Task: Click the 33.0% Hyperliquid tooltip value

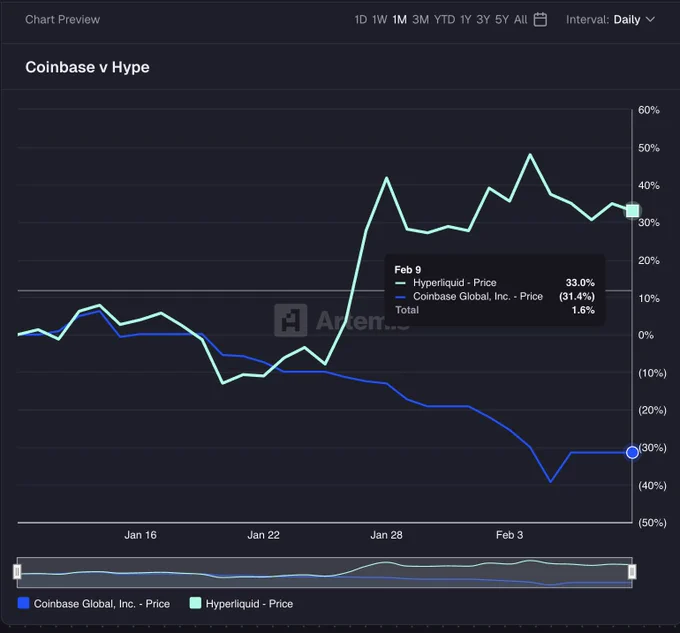Action: click(580, 283)
